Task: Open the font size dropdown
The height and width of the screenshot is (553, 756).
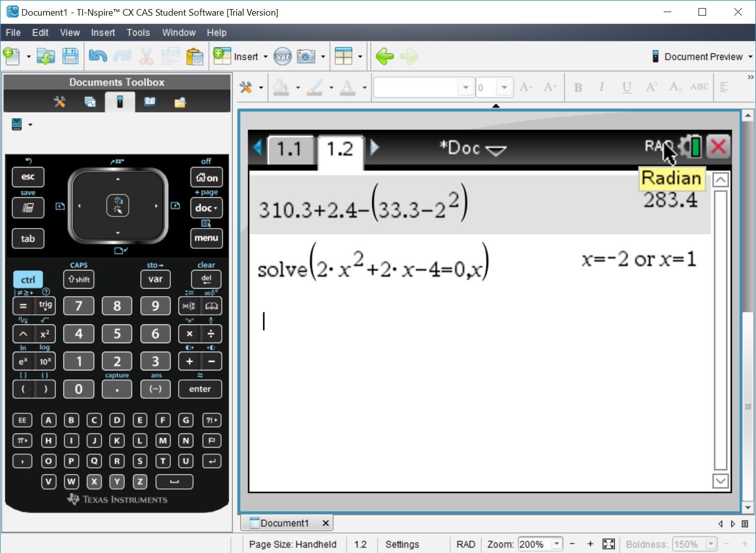Action: [x=504, y=87]
